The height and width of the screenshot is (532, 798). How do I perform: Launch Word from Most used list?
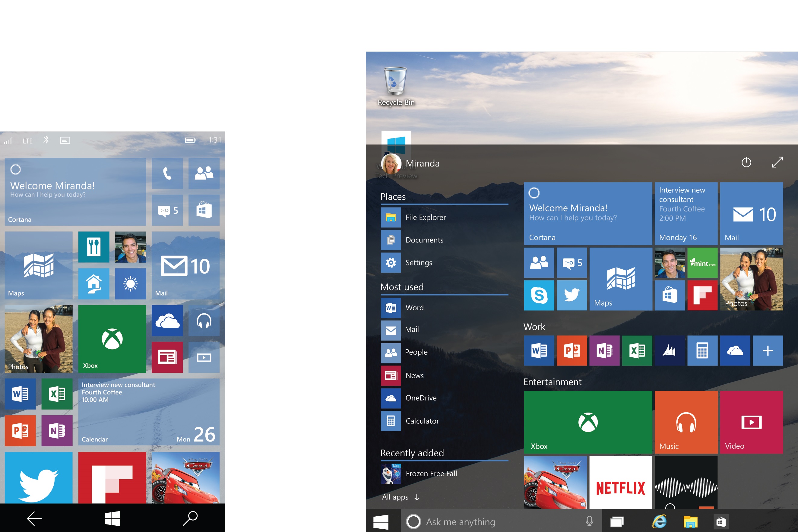(445, 308)
